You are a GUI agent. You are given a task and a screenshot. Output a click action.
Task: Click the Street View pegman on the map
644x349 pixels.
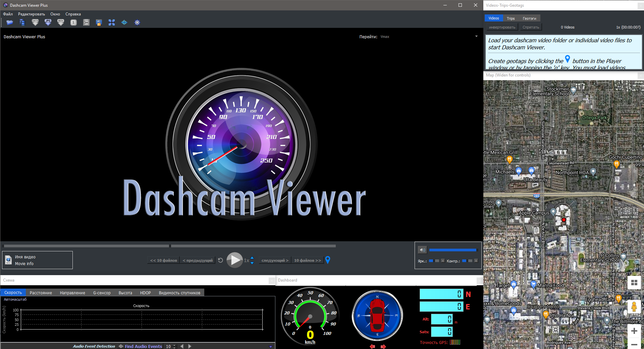coord(634,307)
